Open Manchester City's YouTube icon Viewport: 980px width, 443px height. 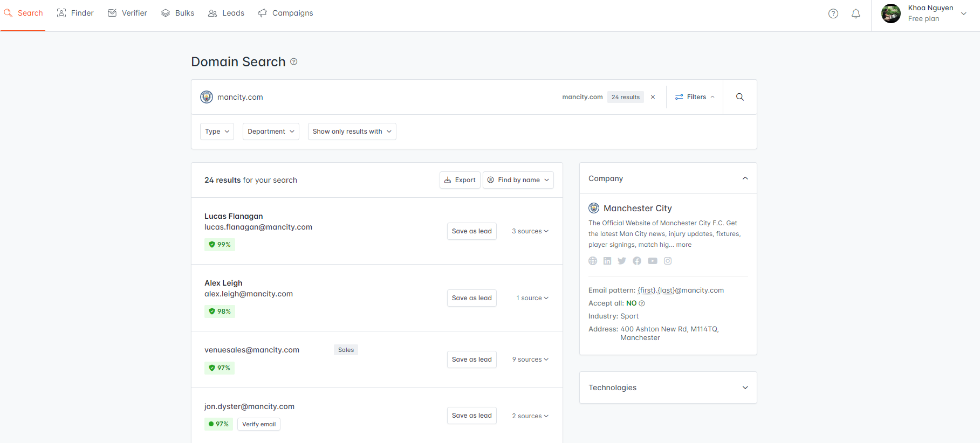pos(653,261)
